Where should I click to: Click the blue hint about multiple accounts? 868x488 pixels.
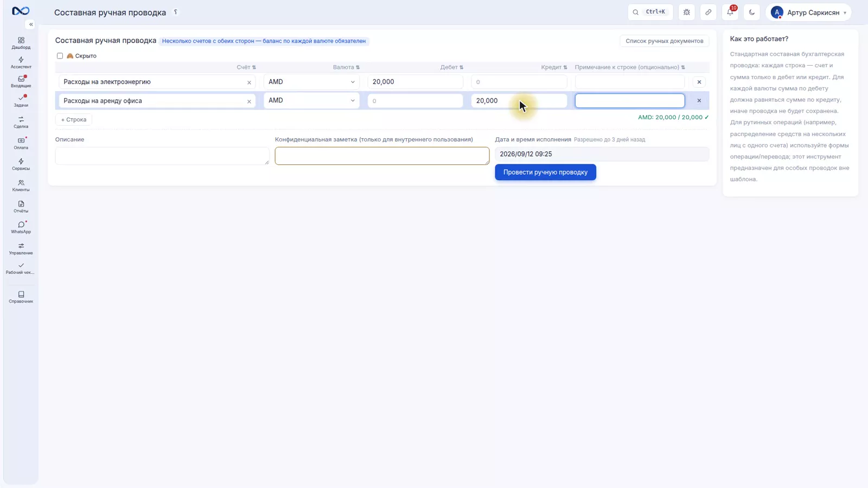(x=264, y=41)
